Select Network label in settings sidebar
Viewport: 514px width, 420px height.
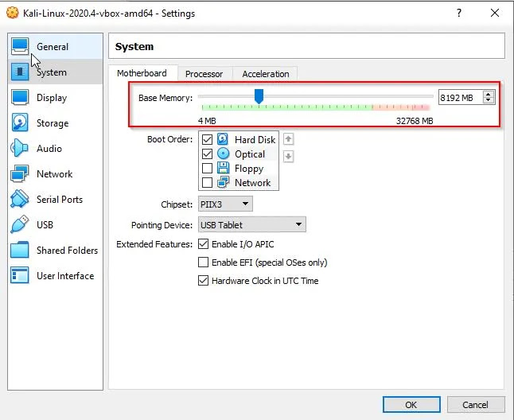tap(54, 173)
